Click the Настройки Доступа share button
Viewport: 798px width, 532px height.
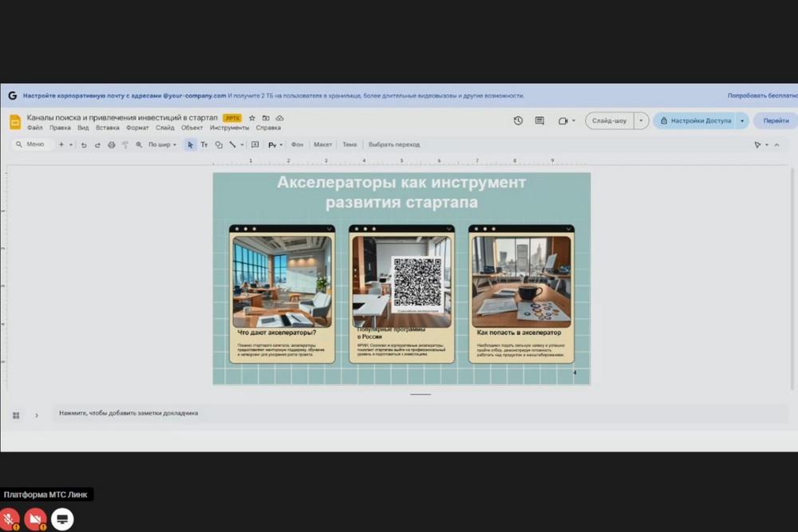[x=695, y=120]
